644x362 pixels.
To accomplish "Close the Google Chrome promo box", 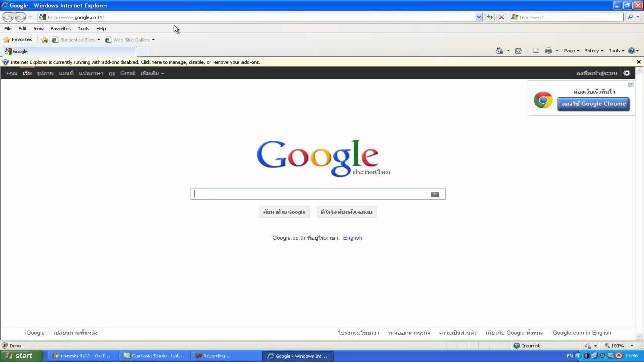I will pyautogui.click(x=631, y=84).
